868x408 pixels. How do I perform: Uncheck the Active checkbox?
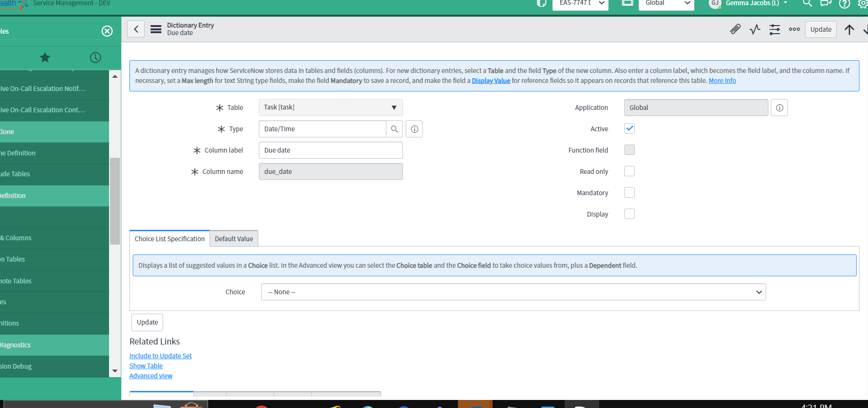pyautogui.click(x=630, y=128)
